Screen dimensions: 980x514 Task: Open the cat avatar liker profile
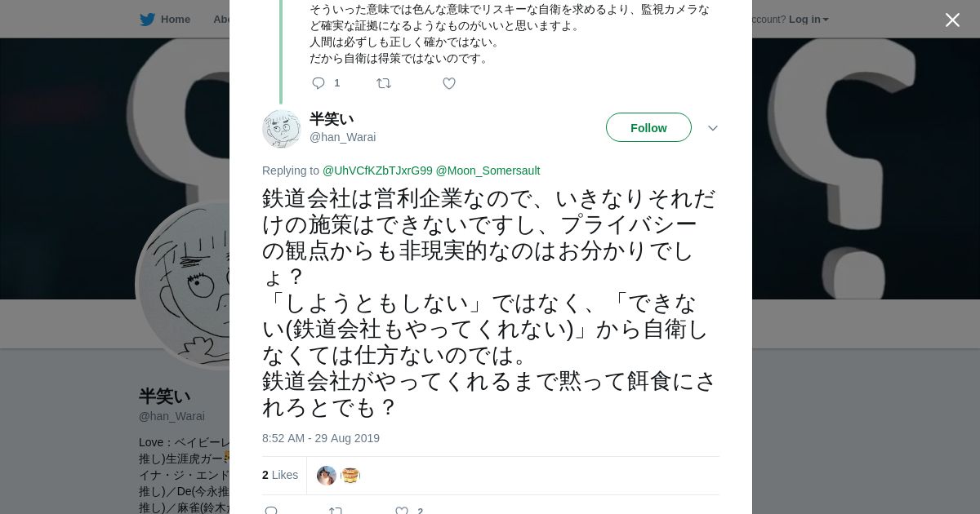pyautogui.click(x=327, y=476)
